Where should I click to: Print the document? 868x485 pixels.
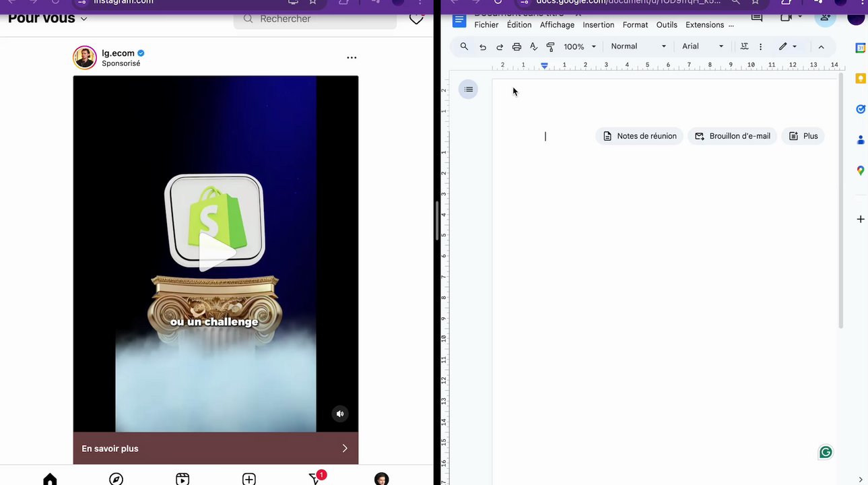coord(516,46)
